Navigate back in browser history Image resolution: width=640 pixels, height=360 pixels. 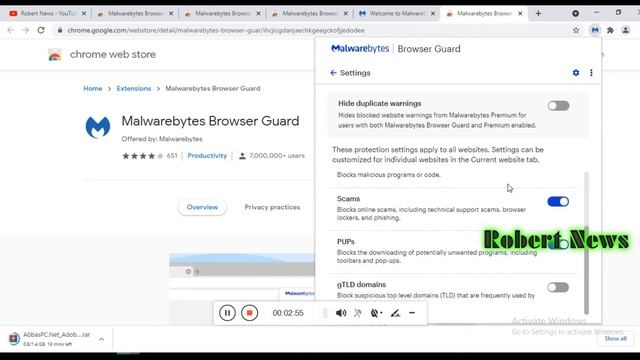pos(11,30)
